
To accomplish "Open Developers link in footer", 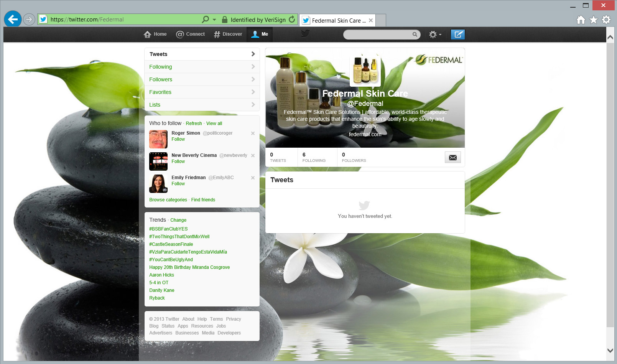I will (229, 333).
